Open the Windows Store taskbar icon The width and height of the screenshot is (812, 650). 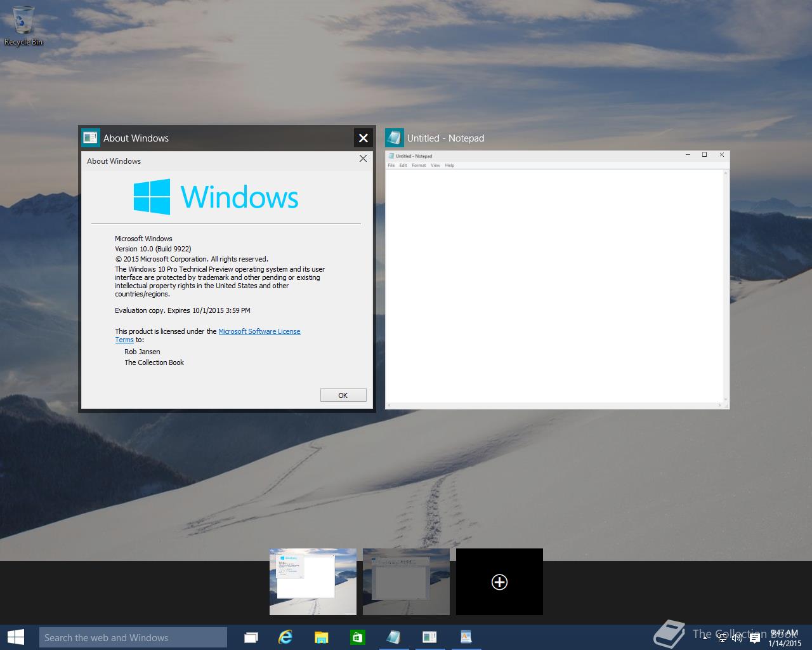pos(358,637)
